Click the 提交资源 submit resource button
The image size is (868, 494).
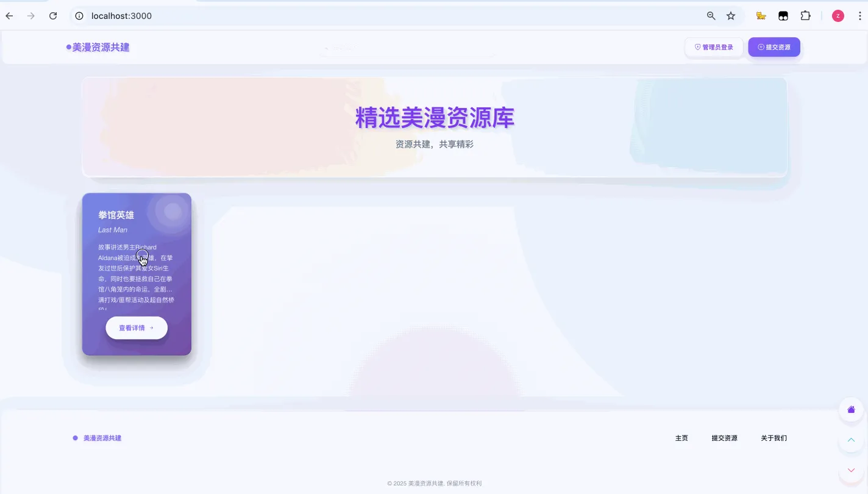click(x=774, y=47)
